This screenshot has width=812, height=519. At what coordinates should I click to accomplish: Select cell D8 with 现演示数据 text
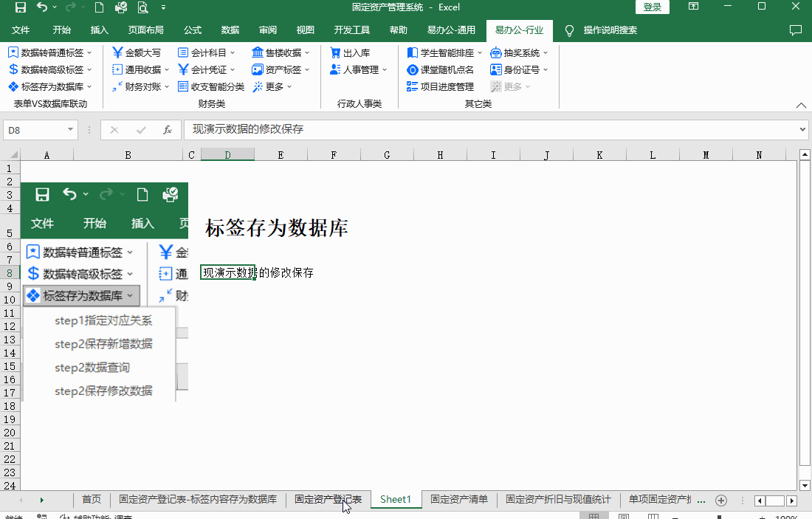(x=227, y=272)
